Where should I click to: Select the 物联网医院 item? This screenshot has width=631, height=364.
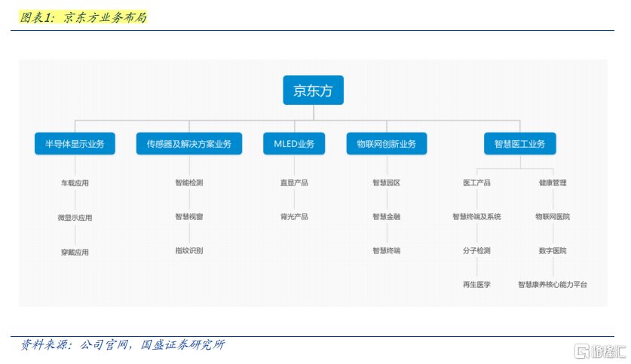553,216
